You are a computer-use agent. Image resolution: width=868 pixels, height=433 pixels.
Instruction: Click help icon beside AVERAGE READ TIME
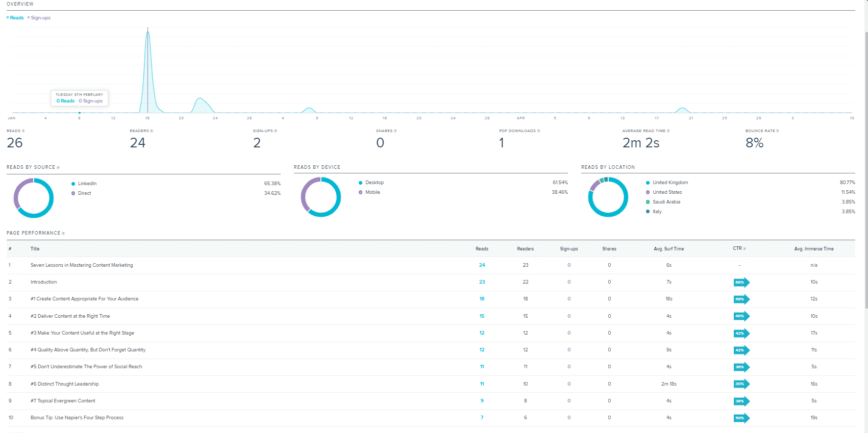(x=668, y=131)
